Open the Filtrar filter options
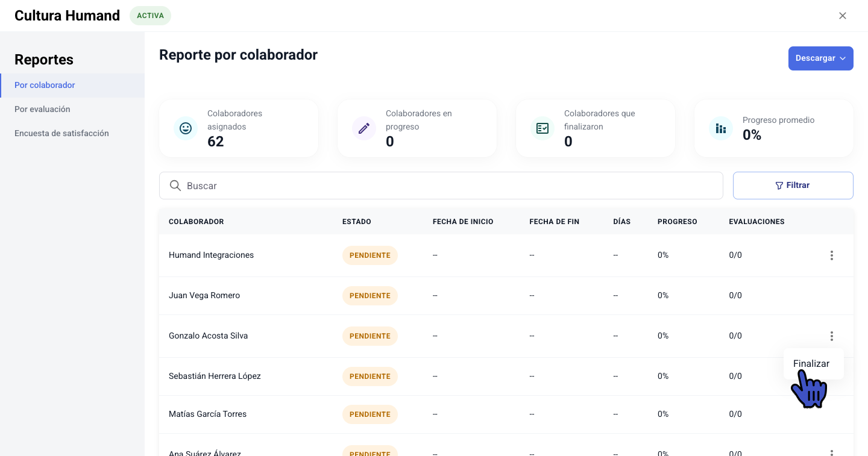 point(793,186)
